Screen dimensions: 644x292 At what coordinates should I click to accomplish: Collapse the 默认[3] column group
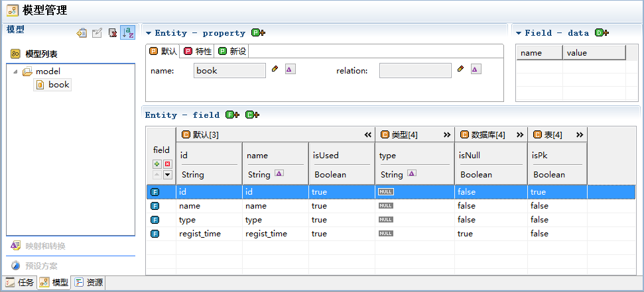tap(368, 135)
